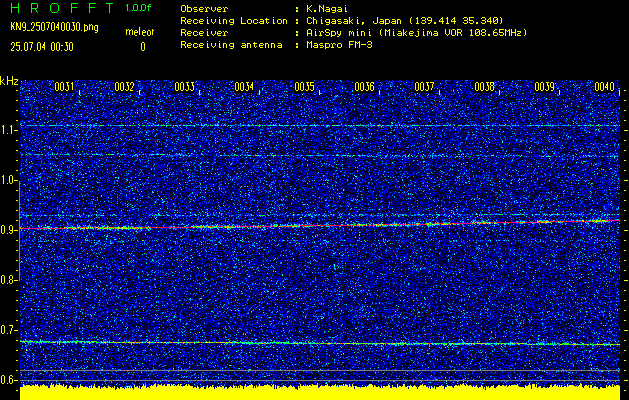Screen dimensions: 629x400
Task: Click the 1.1 frequency axis label
Action: [8, 130]
